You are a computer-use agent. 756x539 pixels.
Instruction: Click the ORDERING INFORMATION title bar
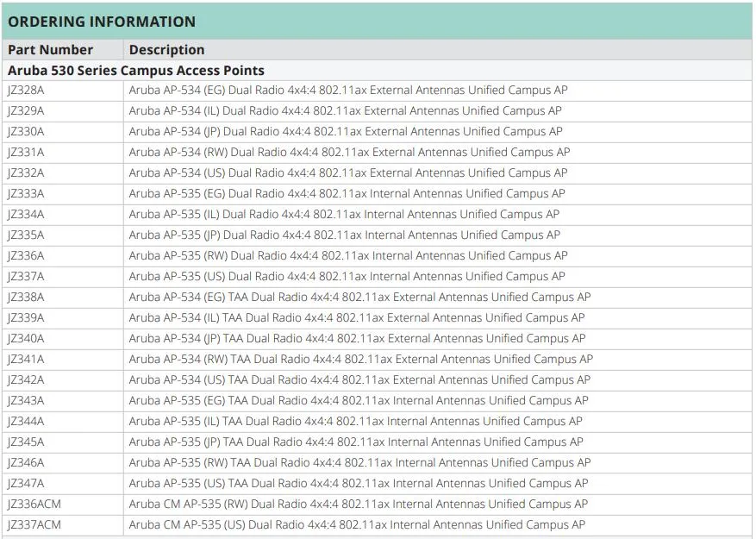tap(102, 22)
